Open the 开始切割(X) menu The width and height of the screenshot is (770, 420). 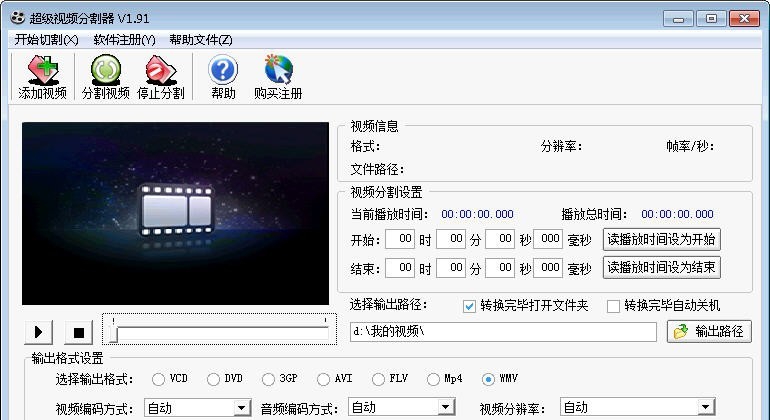pyautogui.click(x=46, y=40)
